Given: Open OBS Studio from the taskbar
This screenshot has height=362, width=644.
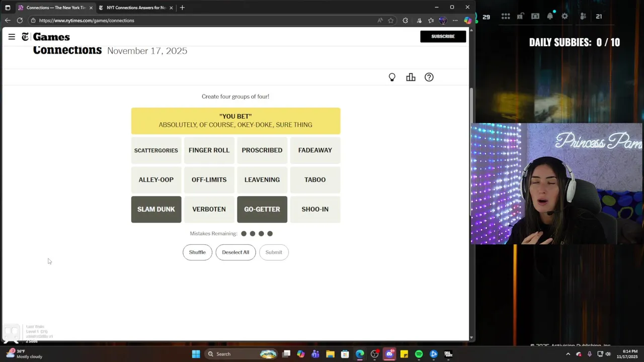Looking at the screenshot, I should (x=374, y=354).
